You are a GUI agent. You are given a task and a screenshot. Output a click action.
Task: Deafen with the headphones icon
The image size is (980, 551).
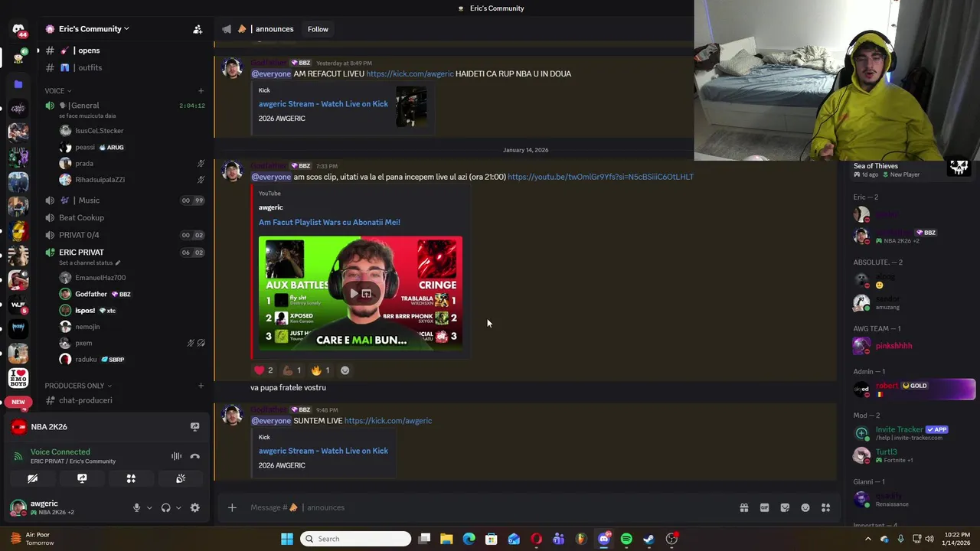coord(165,507)
